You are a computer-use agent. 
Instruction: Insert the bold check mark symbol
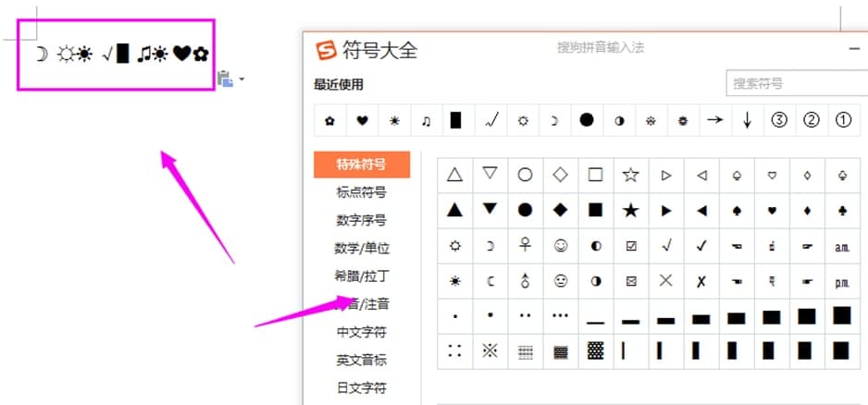(701, 246)
